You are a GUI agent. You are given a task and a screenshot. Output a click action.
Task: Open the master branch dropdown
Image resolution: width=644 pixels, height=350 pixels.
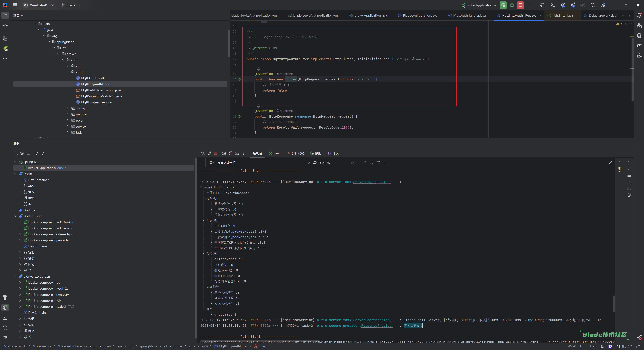pyautogui.click(x=71, y=5)
